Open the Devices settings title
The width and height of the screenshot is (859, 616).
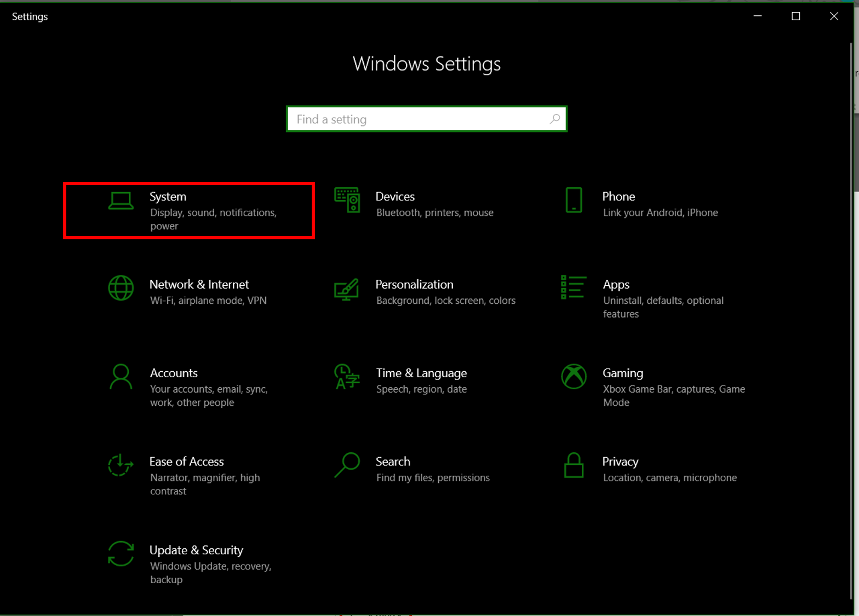(x=395, y=197)
